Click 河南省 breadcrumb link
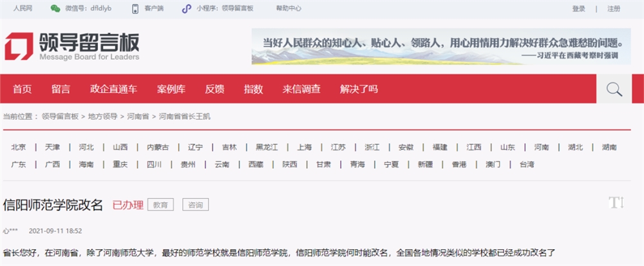Screen dimensions: 644x266 click(138, 117)
